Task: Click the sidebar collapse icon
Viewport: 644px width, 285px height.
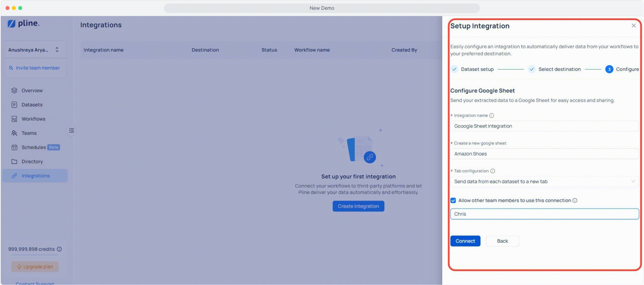Action: pyautogui.click(x=72, y=130)
